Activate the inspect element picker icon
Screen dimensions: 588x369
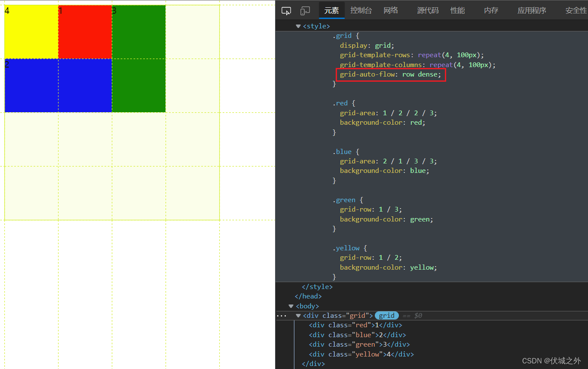[286, 11]
